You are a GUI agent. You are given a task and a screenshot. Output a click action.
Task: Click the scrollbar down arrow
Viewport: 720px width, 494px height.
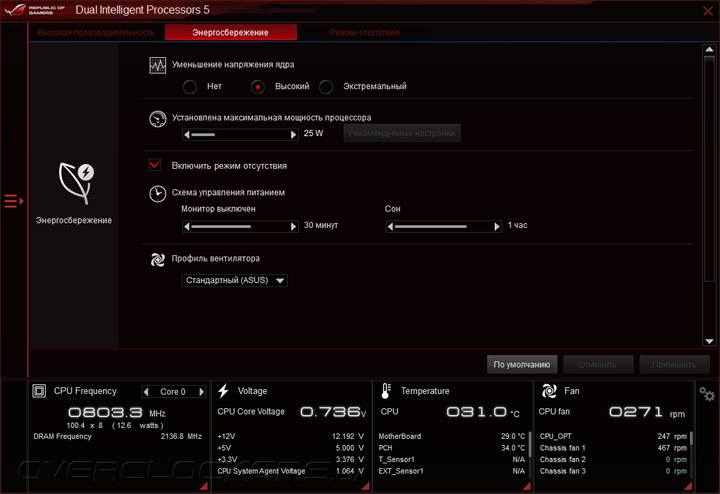pyautogui.click(x=709, y=341)
